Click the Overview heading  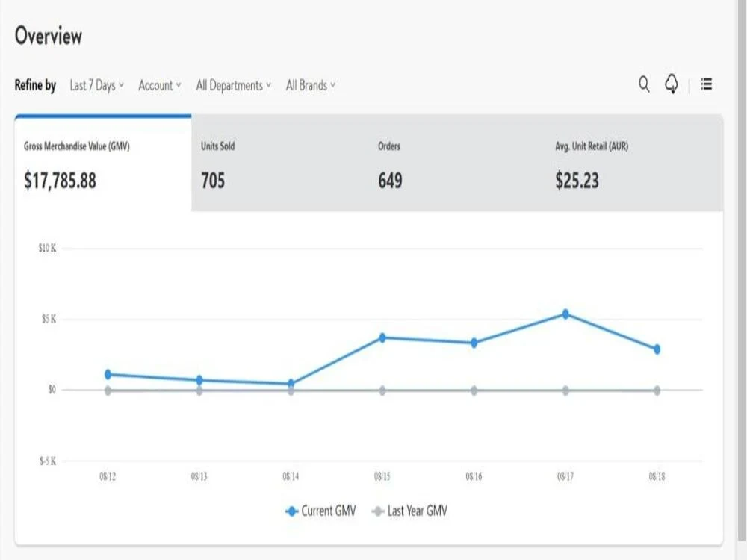pyautogui.click(x=48, y=36)
